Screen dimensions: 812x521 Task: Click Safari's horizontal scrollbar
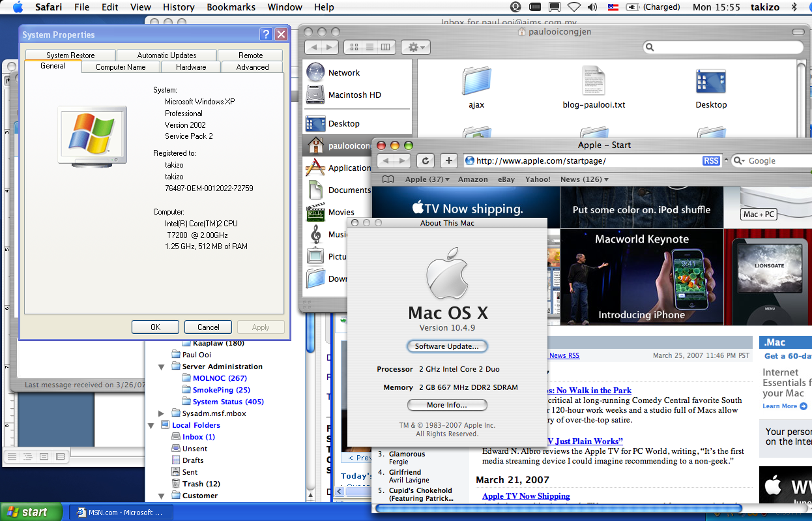coord(558,508)
